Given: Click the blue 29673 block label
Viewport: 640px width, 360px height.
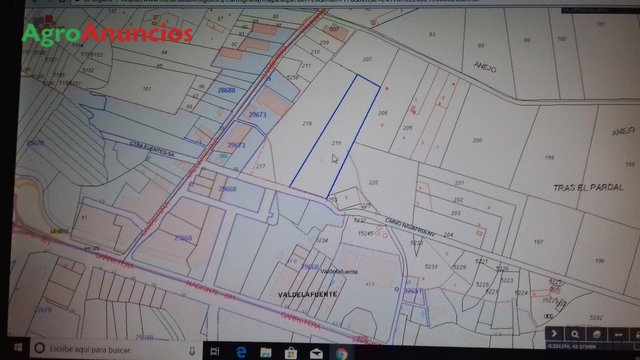Looking at the screenshot, I should point(258,115).
